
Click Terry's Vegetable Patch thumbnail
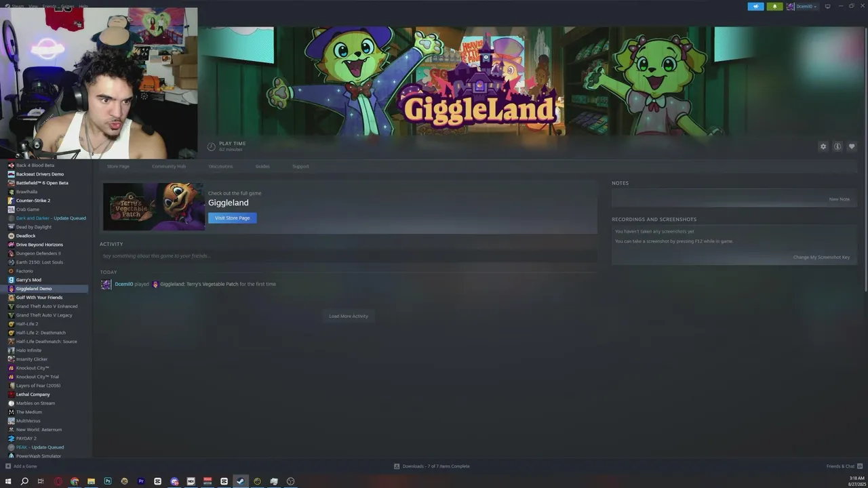(153, 207)
